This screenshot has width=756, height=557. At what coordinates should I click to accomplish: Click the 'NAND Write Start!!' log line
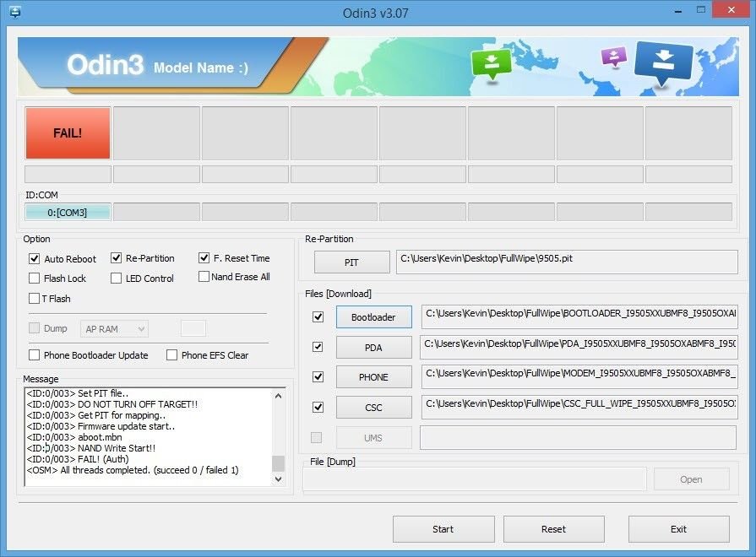[x=91, y=448]
